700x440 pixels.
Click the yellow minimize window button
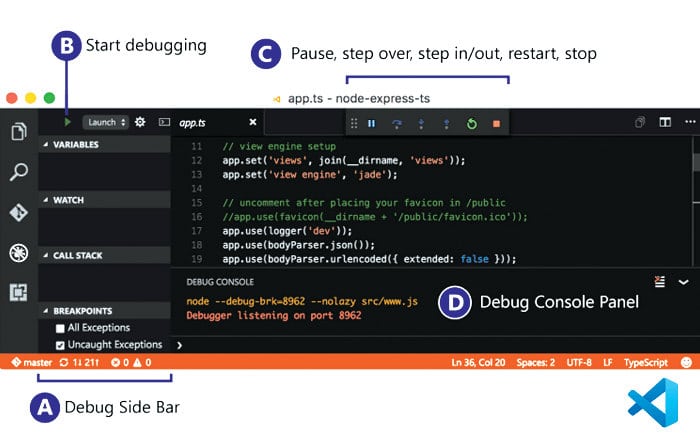pyautogui.click(x=30, y=98)
